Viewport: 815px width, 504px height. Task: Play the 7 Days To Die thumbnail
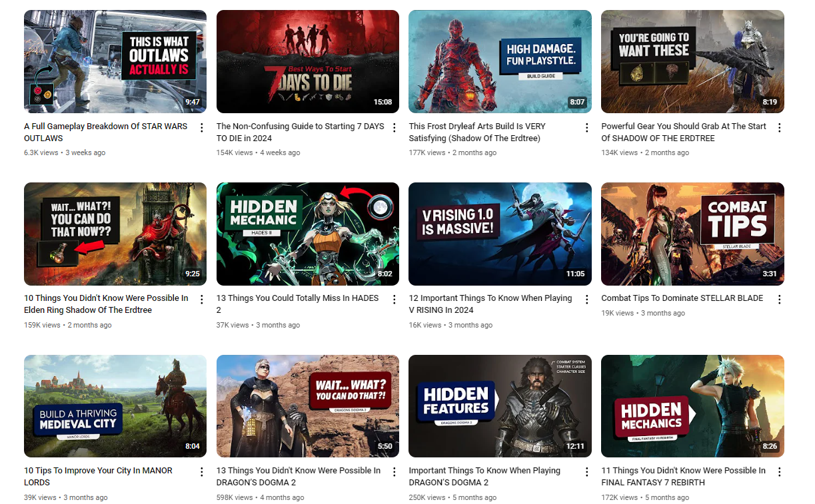click(x=307, y=61)
